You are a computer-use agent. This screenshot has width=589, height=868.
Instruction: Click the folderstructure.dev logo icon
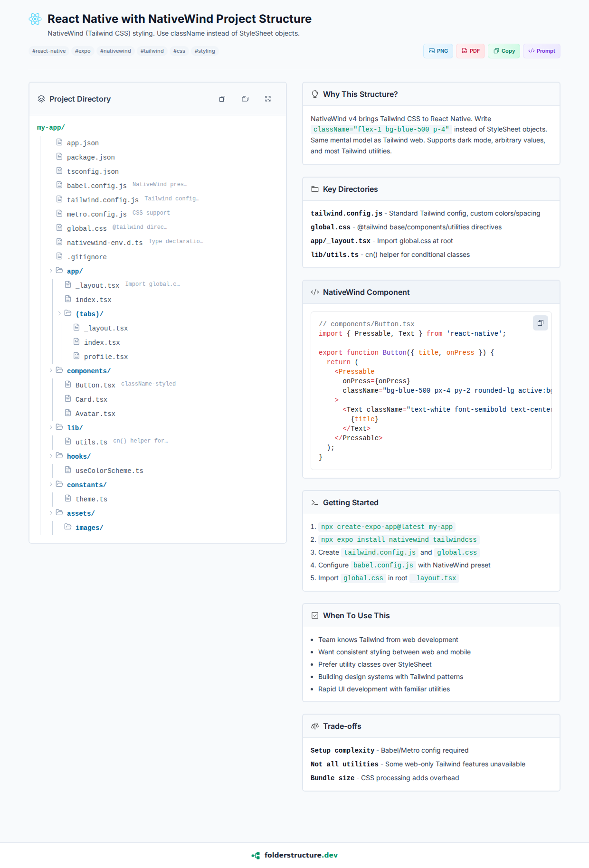point(256,855)
